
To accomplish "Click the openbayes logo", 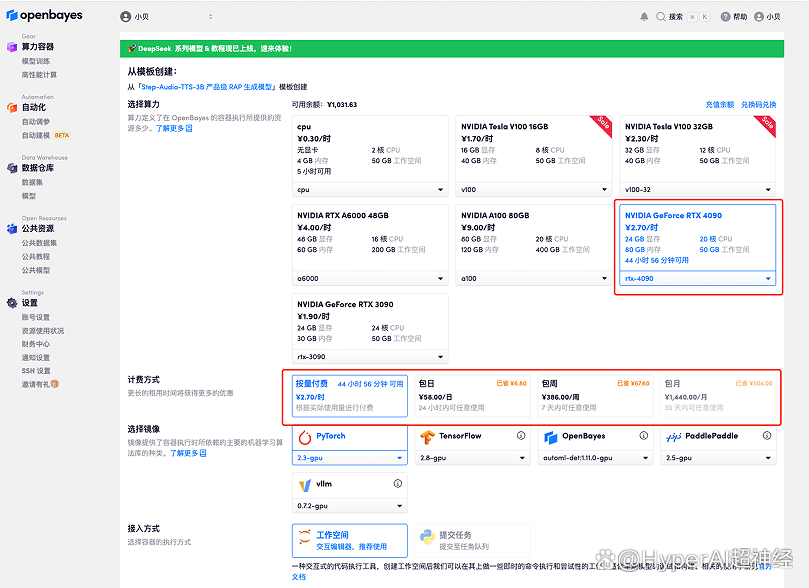I will 44,15.
